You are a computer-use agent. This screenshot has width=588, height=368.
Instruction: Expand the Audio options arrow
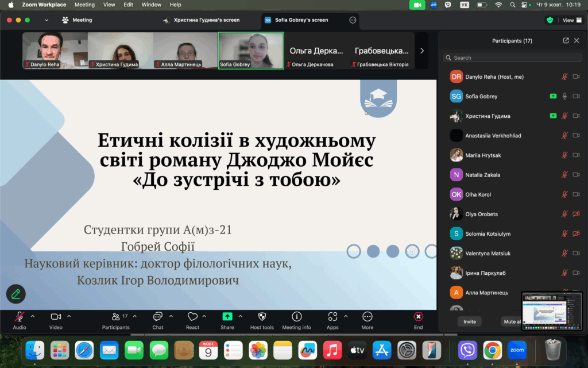pos(33,316)
